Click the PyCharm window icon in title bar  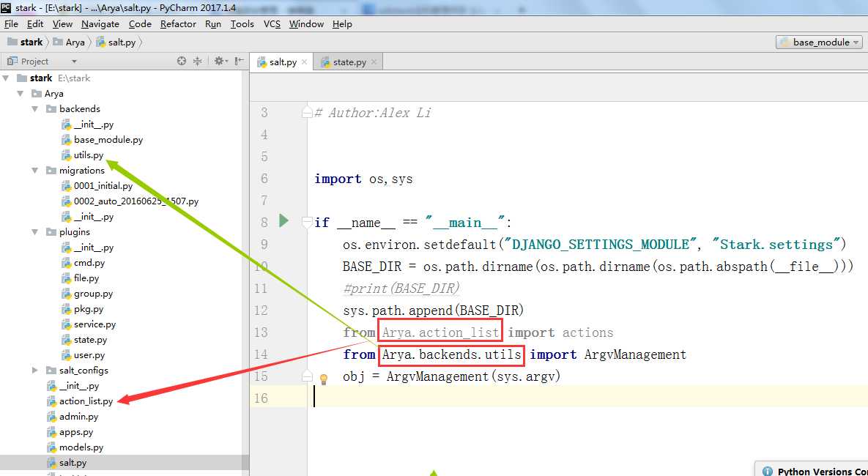point(6,7)
